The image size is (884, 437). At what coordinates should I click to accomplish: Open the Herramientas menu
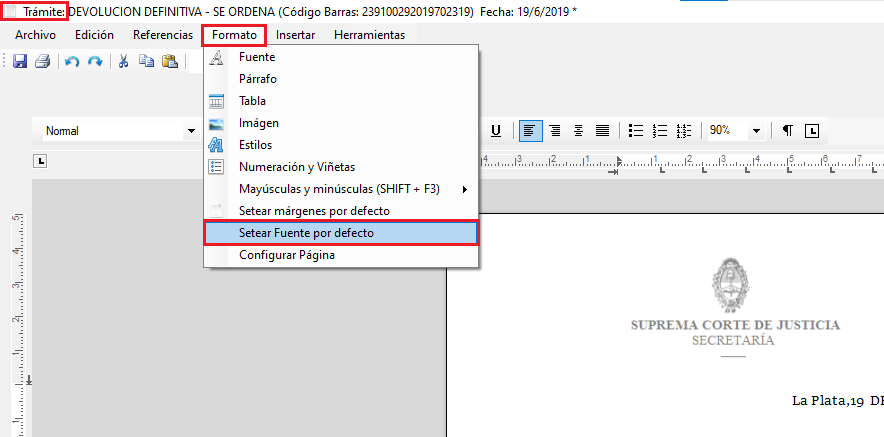pyautogui.click(x=369, y=35)
